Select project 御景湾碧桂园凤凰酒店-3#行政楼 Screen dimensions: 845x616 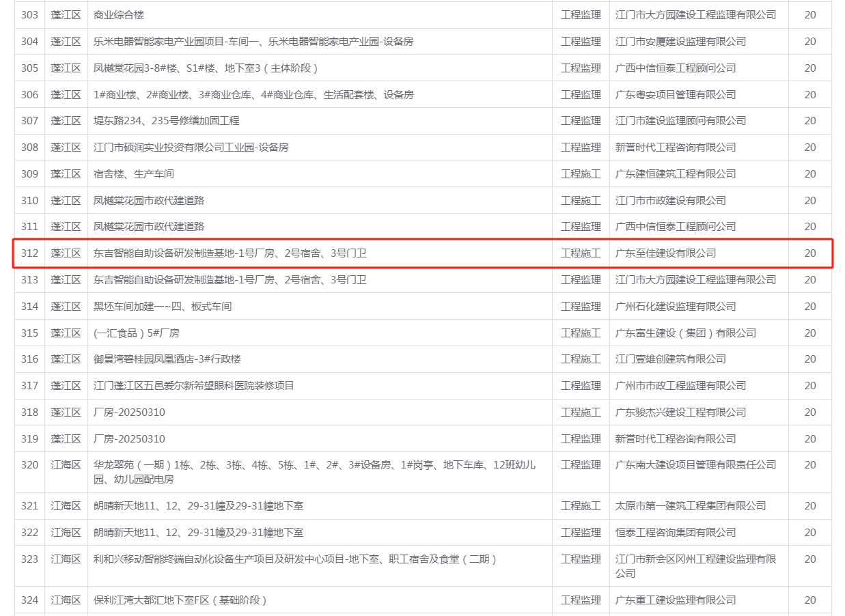click(167, 359)
